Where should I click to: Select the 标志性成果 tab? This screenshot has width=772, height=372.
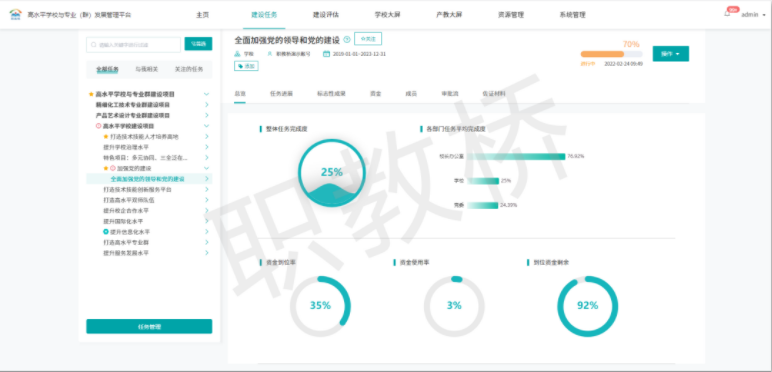tap(331, 93)
